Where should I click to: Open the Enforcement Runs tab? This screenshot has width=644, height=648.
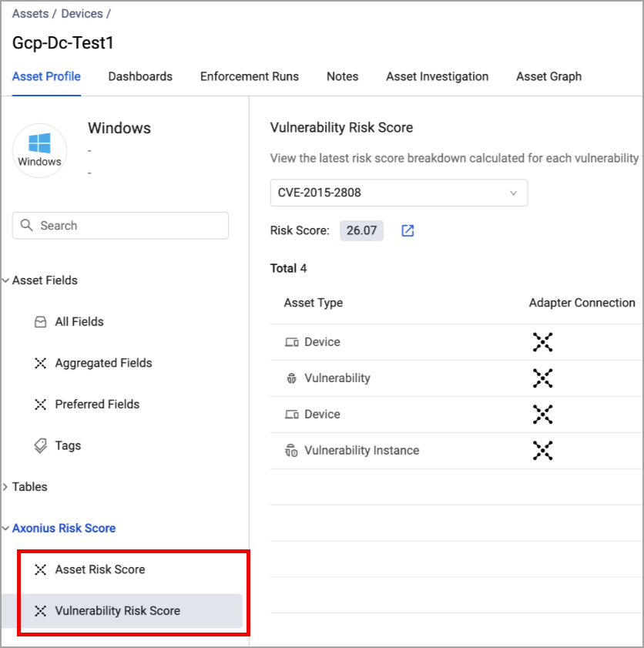click(250, 76)
